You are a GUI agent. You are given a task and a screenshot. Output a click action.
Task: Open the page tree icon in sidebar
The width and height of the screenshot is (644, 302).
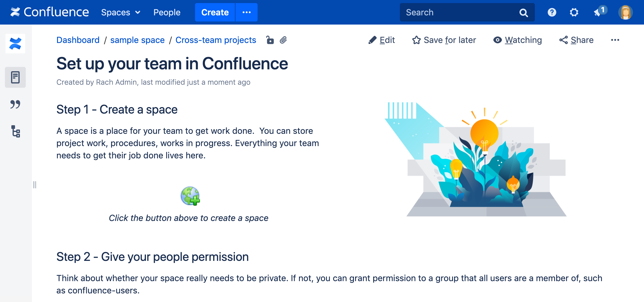pos(15,131)
